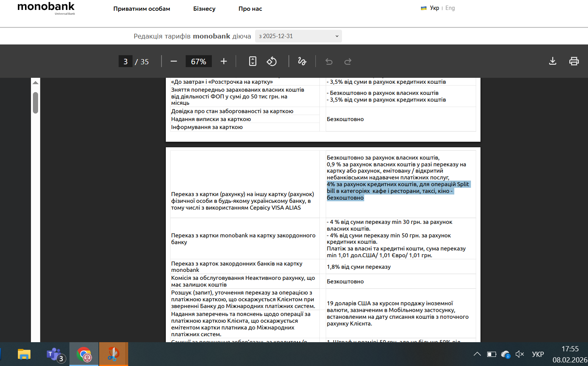Open tariff edition date dropdown
Viewport: 588px width, 366px height.
pyautogui.click(x=298, y=36)
